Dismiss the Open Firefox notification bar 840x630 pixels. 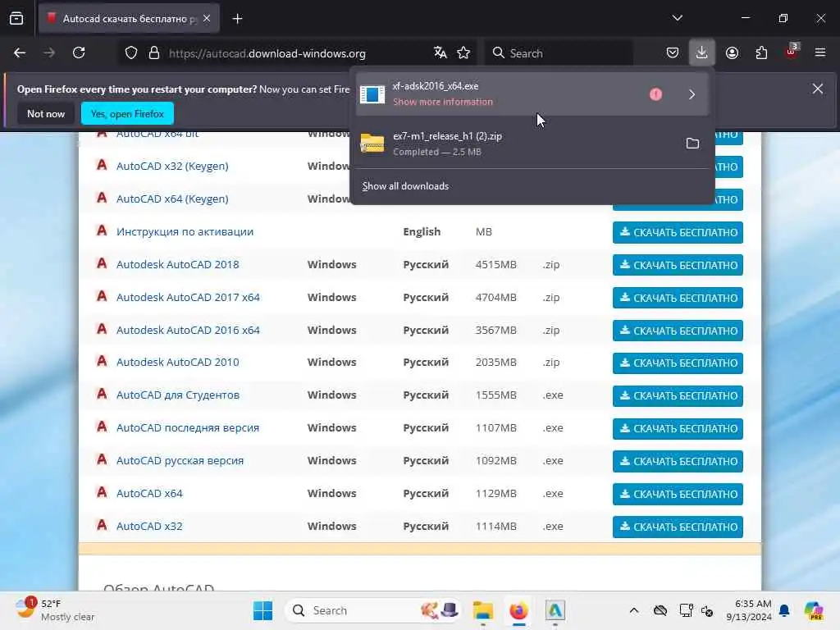818,89
